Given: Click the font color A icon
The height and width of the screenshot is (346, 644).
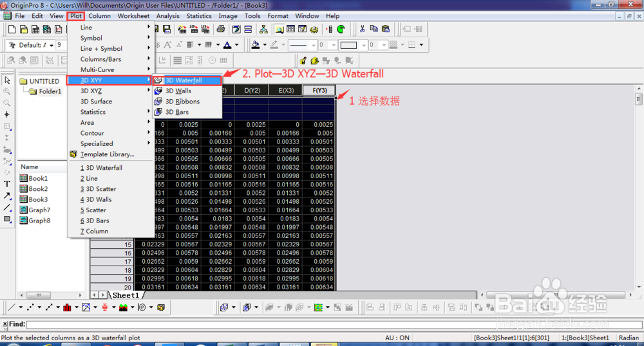Looking at the screenshot, I should 227,44.
